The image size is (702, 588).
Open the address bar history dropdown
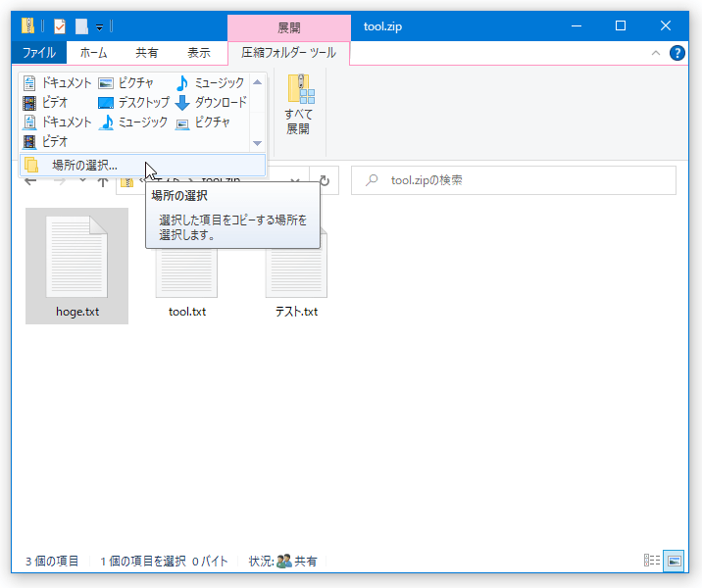pos(294,180)
